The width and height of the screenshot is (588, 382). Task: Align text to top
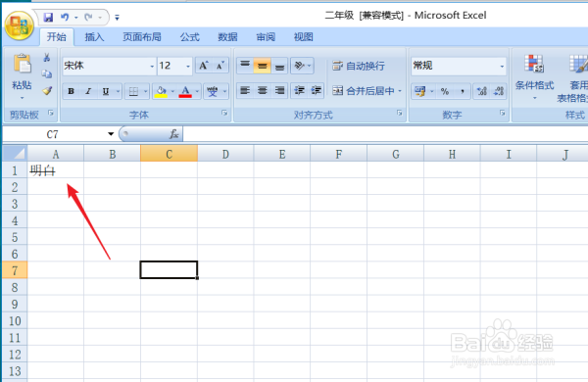pos(245,66)
